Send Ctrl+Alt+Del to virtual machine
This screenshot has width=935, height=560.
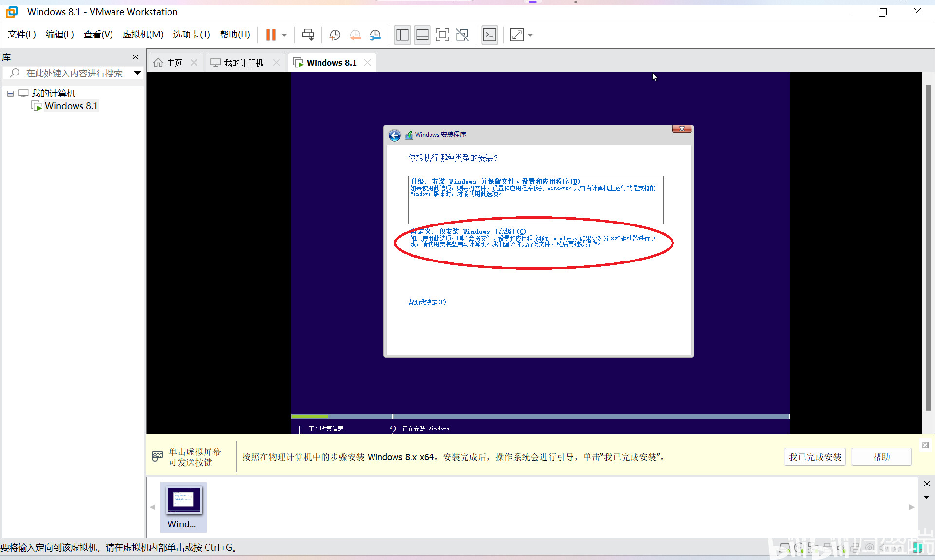(308, 35)
